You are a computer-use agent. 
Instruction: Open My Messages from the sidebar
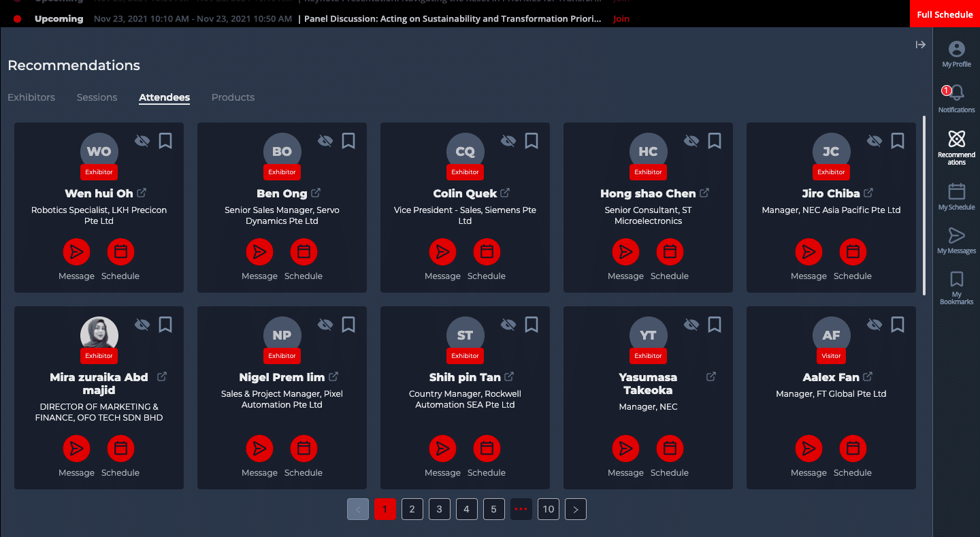click(956, 240)
